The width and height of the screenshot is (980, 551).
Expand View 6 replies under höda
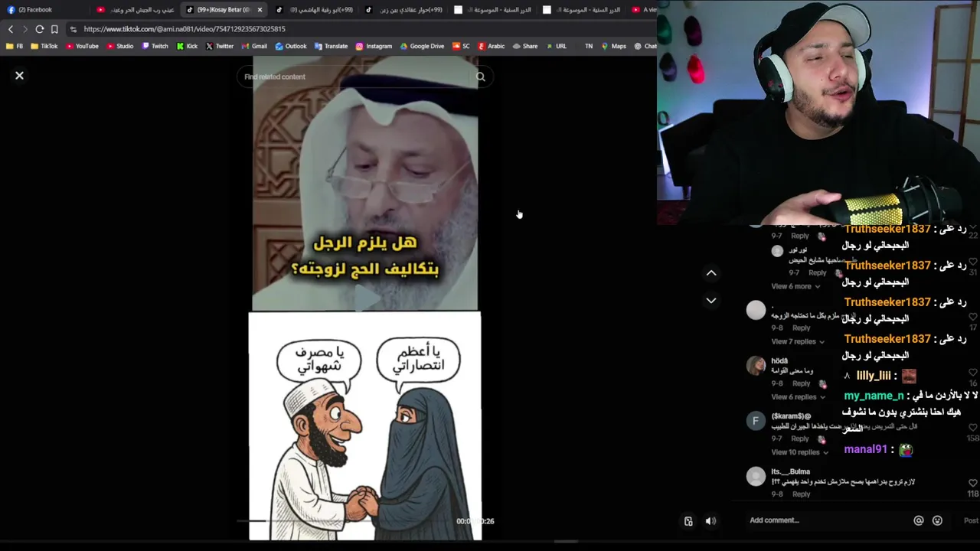(798, 396)
